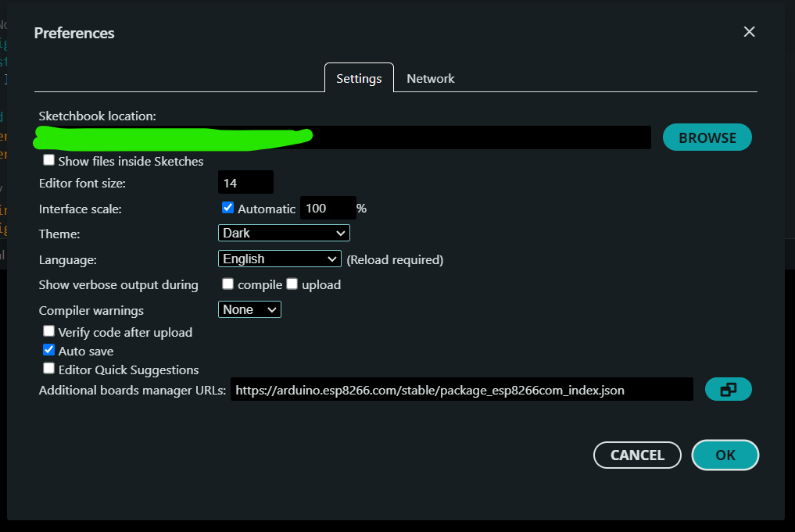Viewport: 795px width, 532px height.
Task: Uncheck the Automatic interface scale checkbox
Action: coord(227,207)
